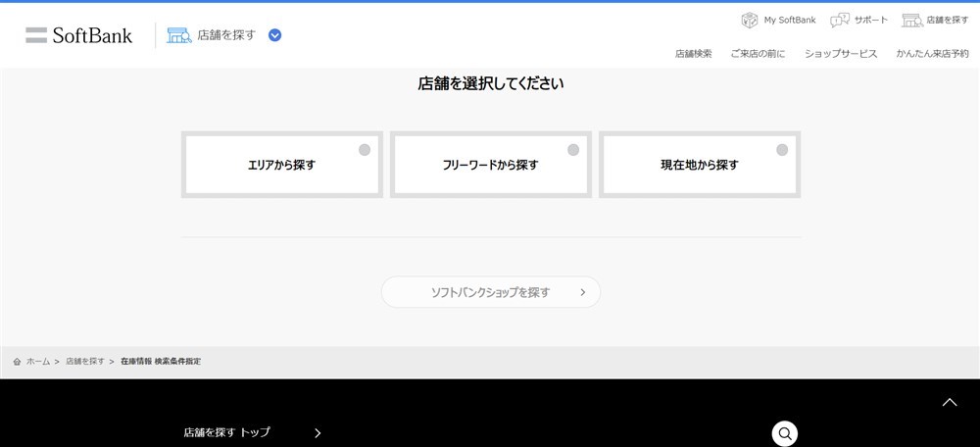Open the My SoftBank cube icon
Screen dimensions: 980x447
750,20
